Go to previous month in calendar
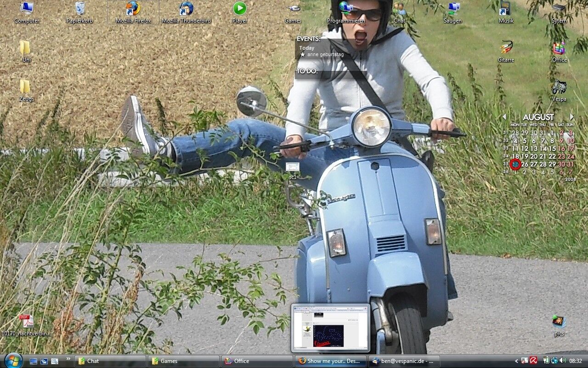 pyautogui.click(x=504, y=117)
